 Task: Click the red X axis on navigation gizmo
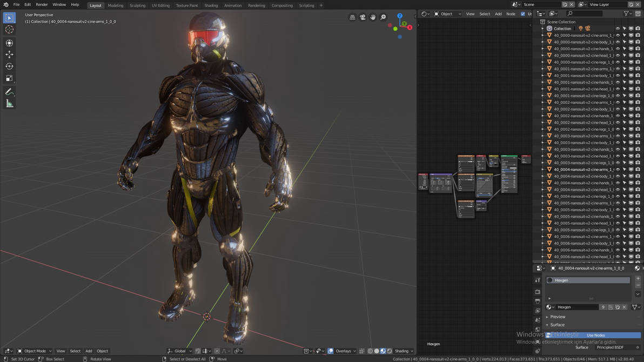410,27
